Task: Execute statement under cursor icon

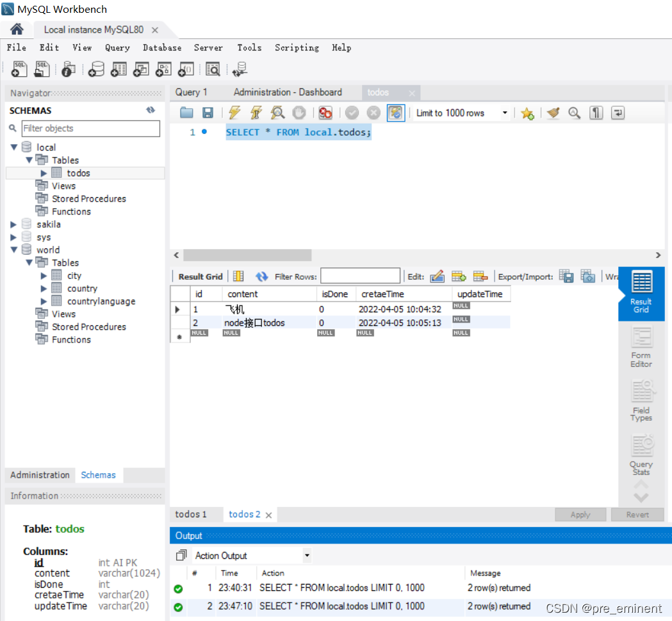Action: [256, 113]
